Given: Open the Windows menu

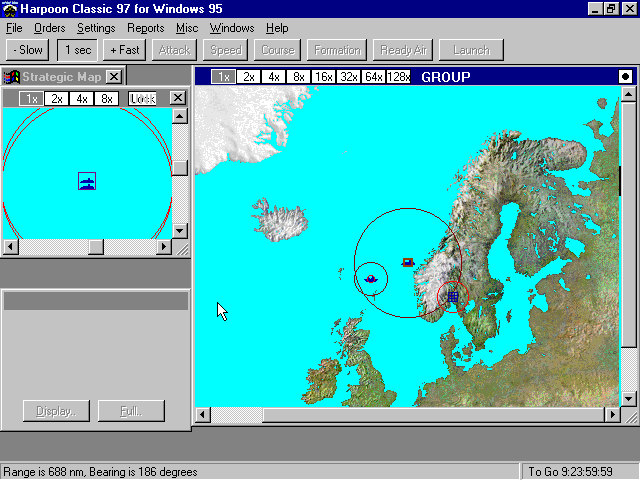Looking at the screenshot, I should click(x=232, y=28).
